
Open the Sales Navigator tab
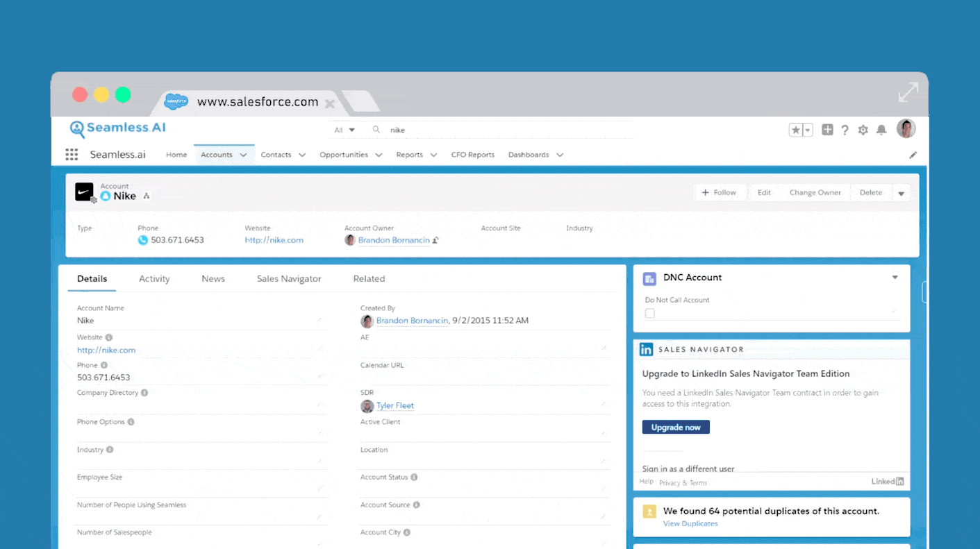point(289,279)
